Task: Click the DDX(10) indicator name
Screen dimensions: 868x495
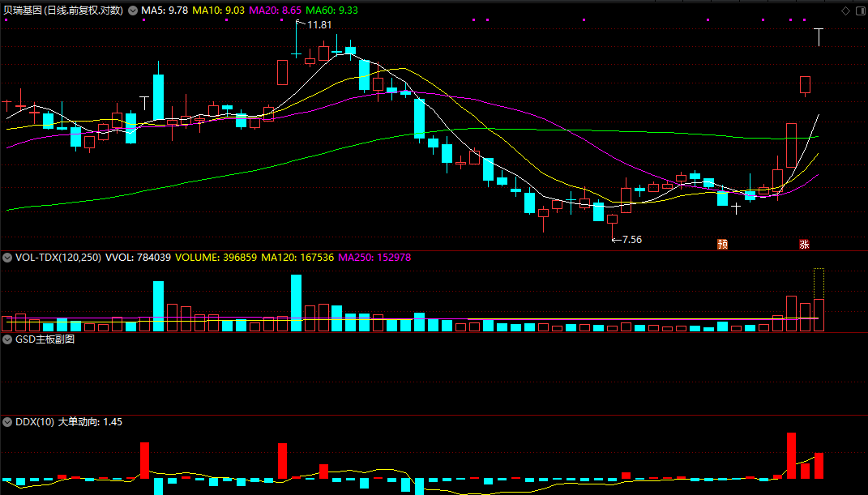Action: 35,422
